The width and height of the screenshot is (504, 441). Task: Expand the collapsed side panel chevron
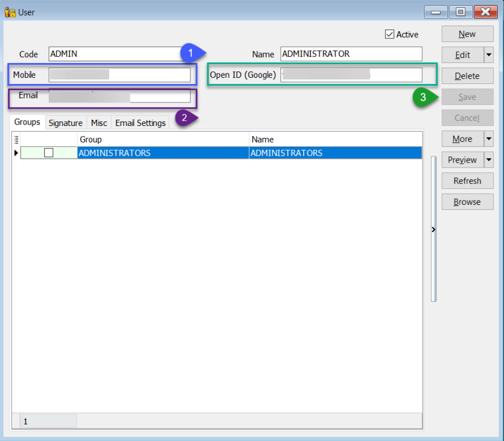click(x=433, y=229)
